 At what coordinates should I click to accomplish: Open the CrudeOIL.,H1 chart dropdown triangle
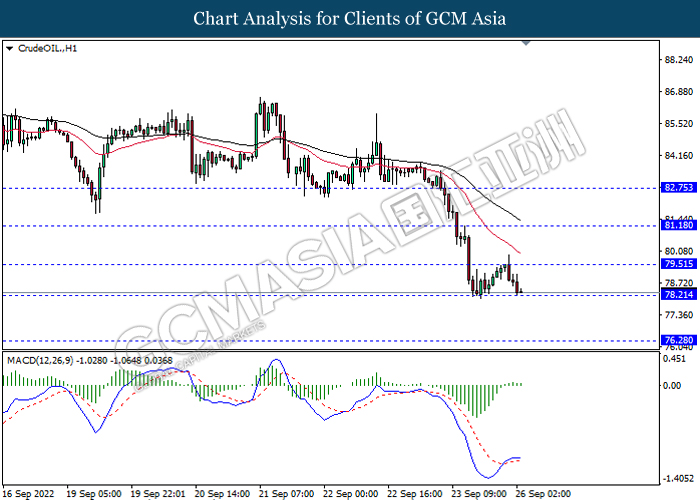(x=9, y=48)
